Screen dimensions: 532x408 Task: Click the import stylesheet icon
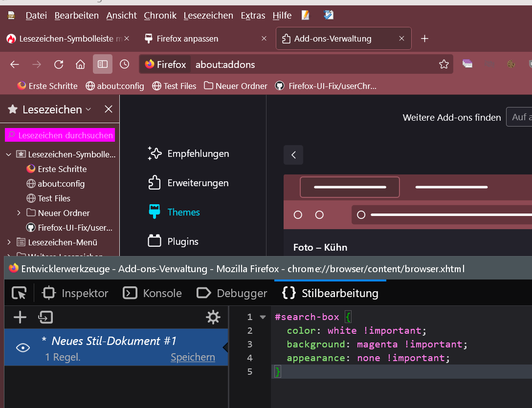(45, 318)
